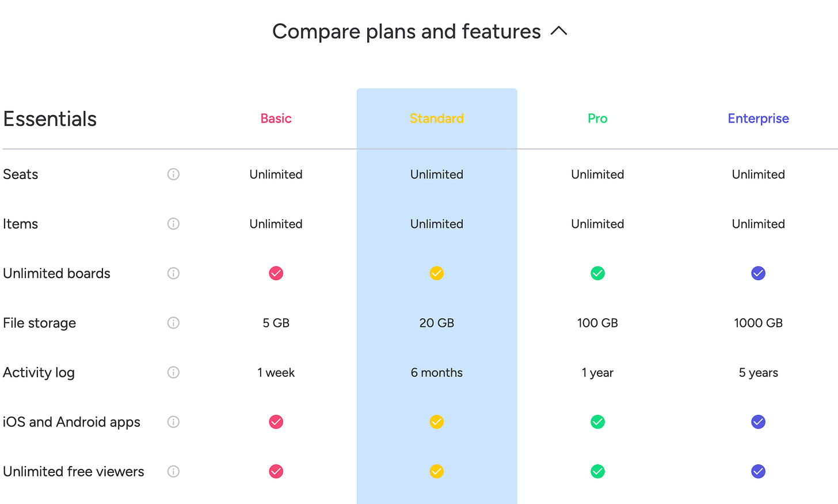The image size is (838, 504).
Task: Collapse the Compare plans and features section
Action: [558, 32]
